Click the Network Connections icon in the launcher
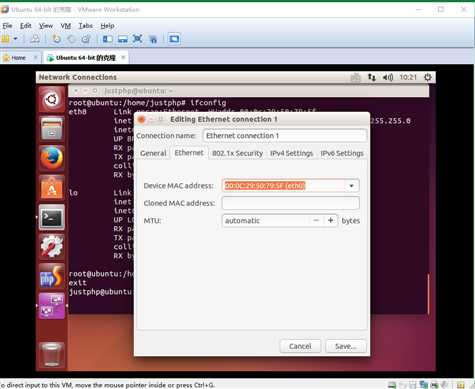 [x=52, y=306]
